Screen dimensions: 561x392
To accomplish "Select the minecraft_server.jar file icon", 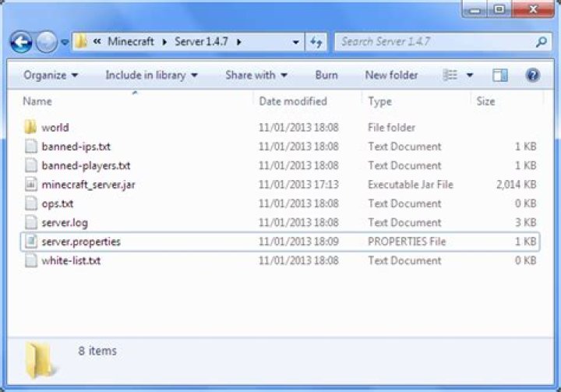I will 30,184.
